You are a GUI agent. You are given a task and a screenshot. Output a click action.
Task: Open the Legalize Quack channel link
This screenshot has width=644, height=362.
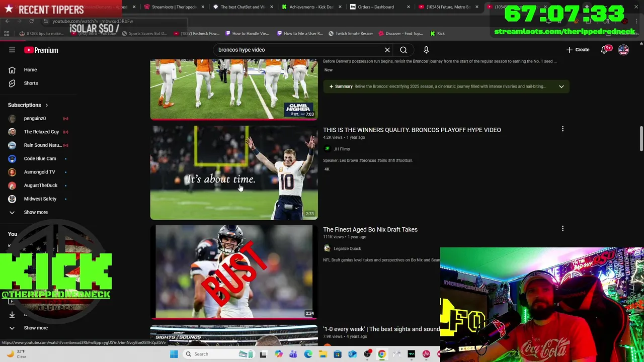[x=347, y=248]
